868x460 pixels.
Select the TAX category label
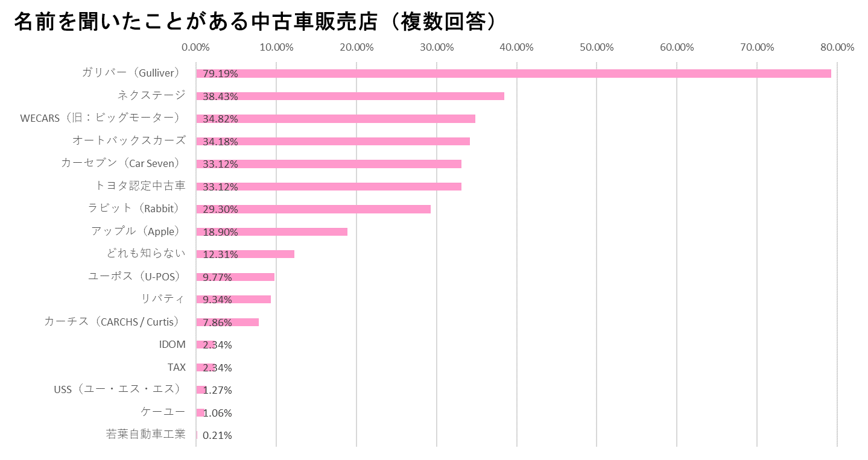tap(177, 367)
